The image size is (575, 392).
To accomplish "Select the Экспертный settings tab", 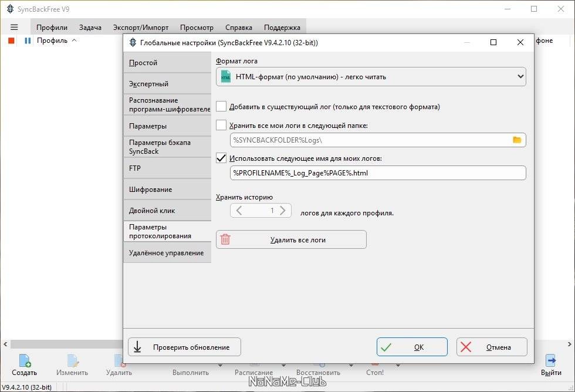I will [168, 83].
